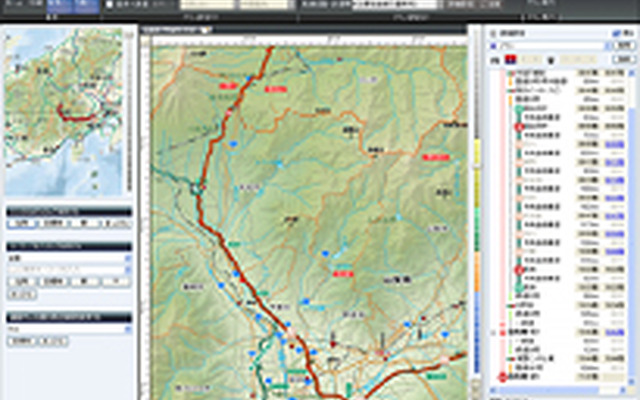This screenshot has height=400, width=640.
Task: Click the list icon at the left of the route panel header
Action: click(x=493, y=33)
